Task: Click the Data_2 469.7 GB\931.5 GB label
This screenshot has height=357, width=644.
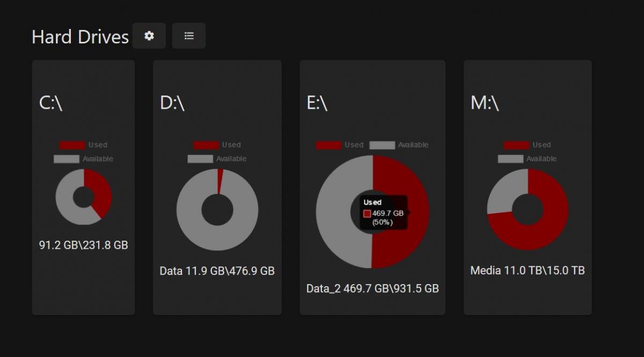Action: click(372, 288)
